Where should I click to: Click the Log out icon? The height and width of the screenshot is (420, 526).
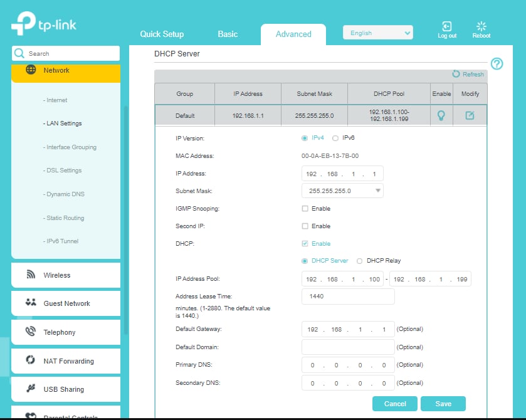point(447,26)
